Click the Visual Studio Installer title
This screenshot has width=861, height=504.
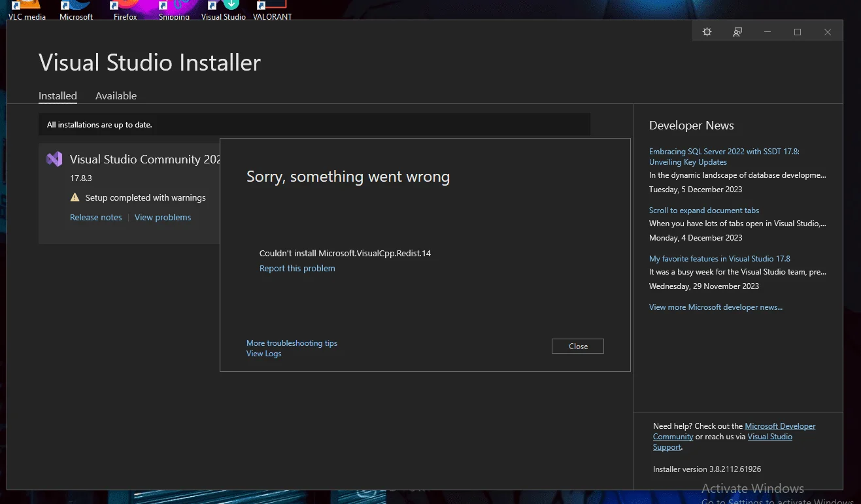click(150, 62)
